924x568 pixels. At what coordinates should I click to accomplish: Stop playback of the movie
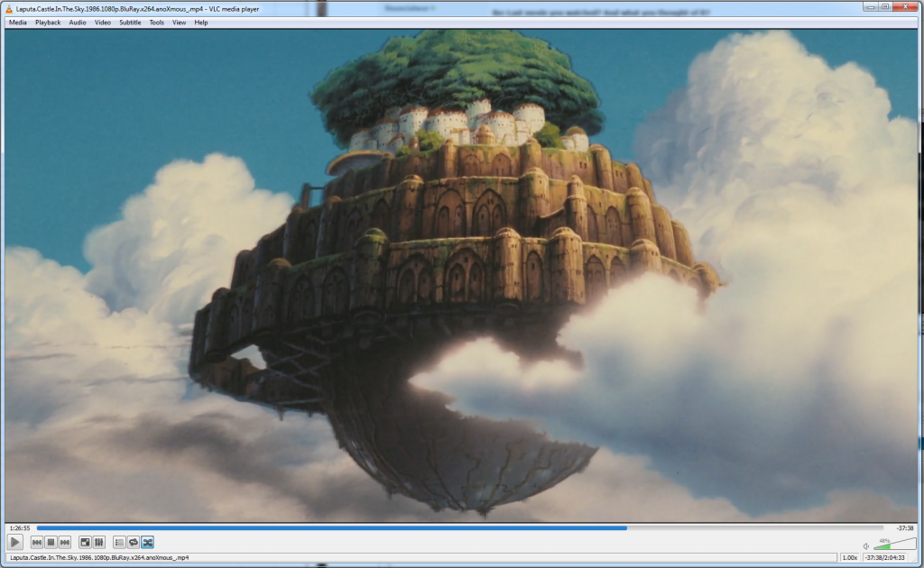[51, 542]
